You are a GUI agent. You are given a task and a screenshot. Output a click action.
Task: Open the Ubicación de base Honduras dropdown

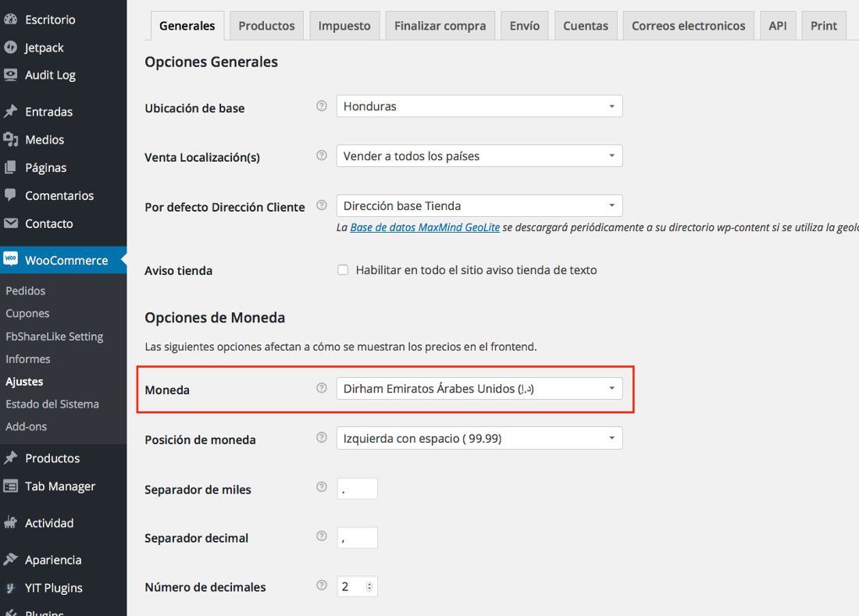coord(479,106)
